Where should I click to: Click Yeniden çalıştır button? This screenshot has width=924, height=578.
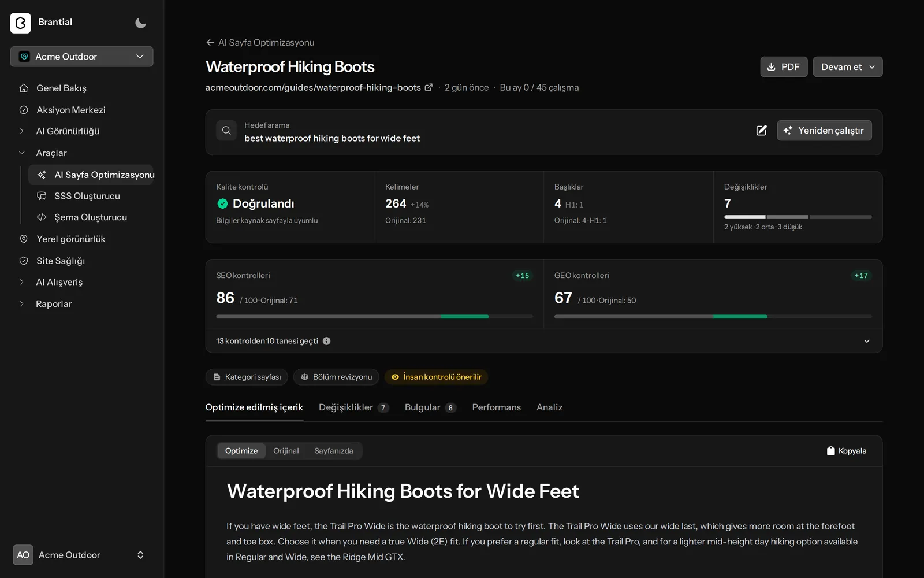(824, 131)
